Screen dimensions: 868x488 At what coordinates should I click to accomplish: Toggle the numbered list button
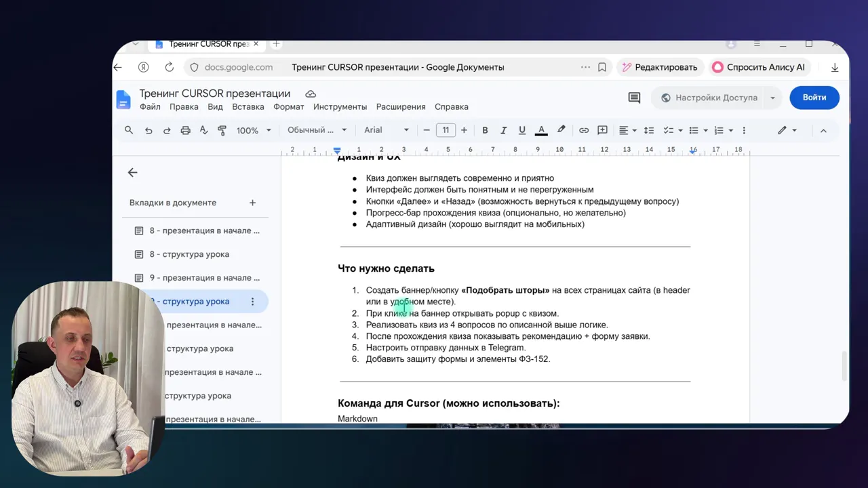click(x=719, y=130)
